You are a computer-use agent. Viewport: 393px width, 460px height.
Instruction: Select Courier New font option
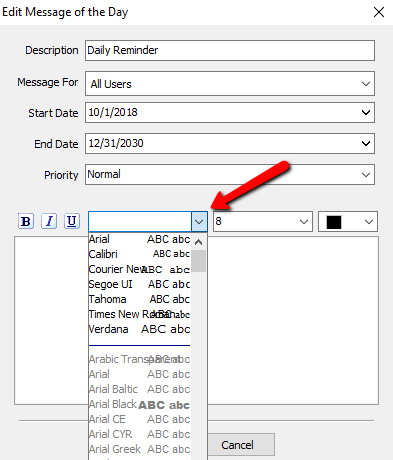[139, 269]
